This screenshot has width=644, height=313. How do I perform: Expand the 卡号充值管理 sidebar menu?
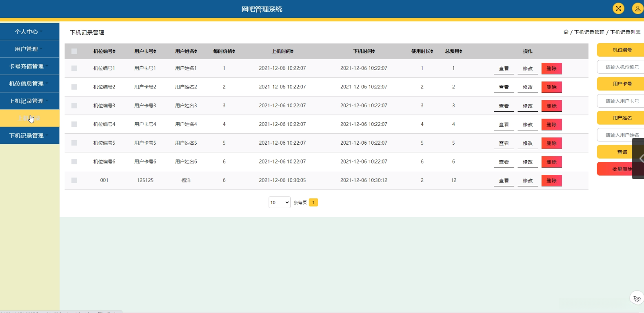pyautogui.click(x=29, y=66)
